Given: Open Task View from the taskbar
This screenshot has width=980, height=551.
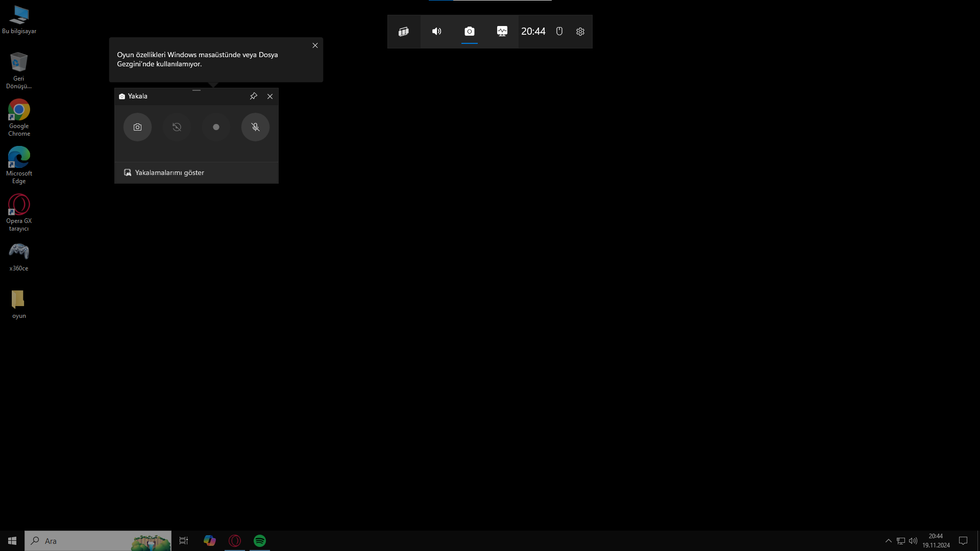Looking at the screenshot, I should point(184,541).
